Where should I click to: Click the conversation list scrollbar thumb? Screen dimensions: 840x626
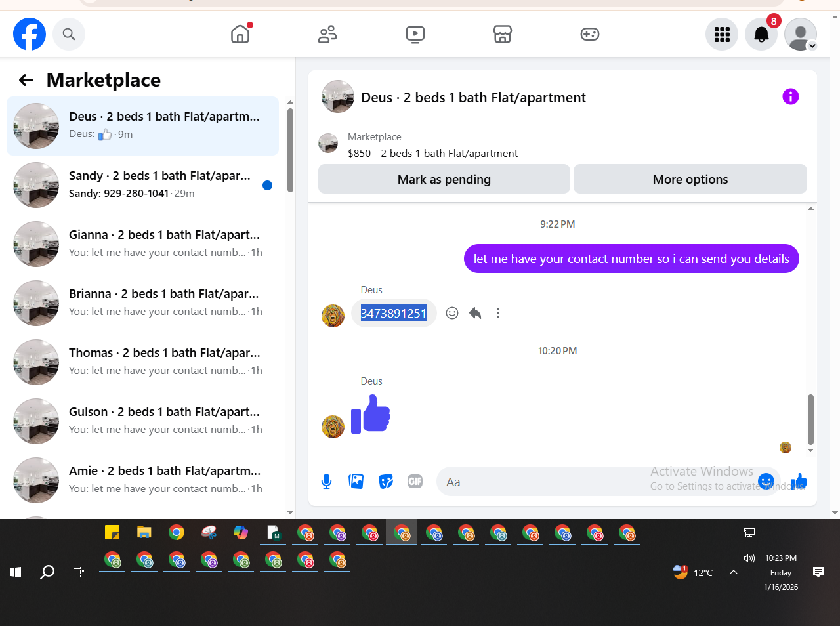290,151
